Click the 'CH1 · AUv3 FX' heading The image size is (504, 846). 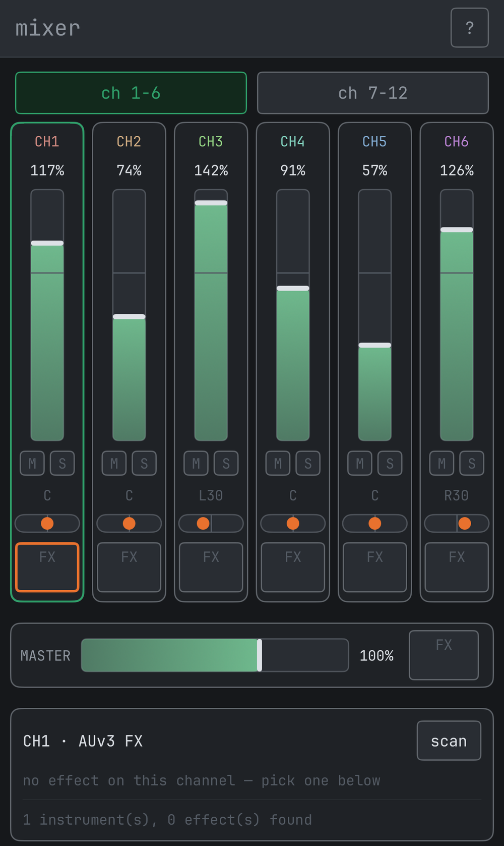[x=83, y=741]
